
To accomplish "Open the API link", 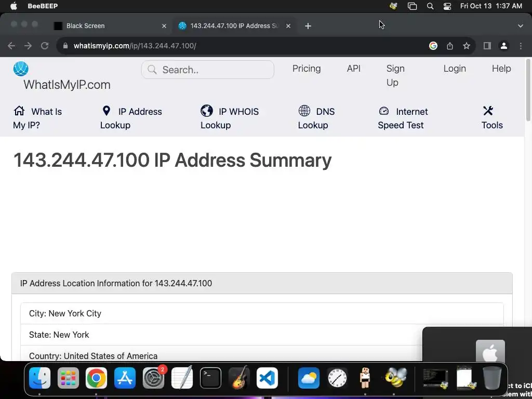I will click(353, 69).
